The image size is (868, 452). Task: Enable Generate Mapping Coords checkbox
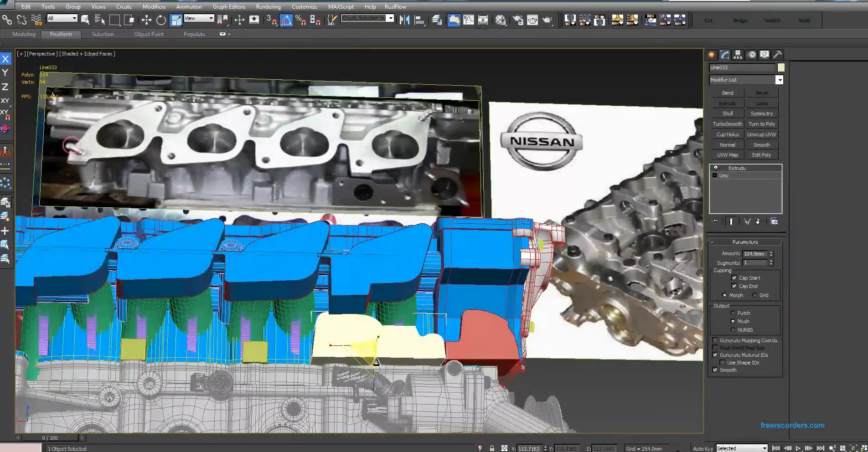pyautogui.click(x=715, y=340)
